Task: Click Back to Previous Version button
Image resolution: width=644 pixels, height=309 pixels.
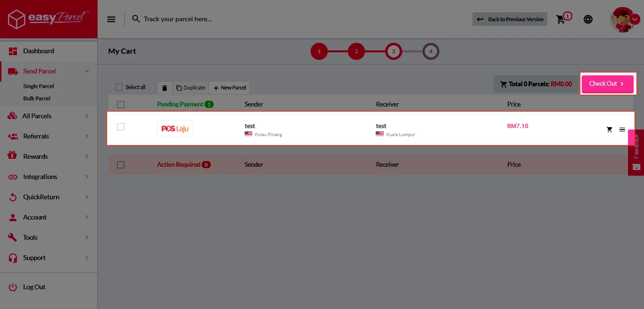Action: pos(510,19)
